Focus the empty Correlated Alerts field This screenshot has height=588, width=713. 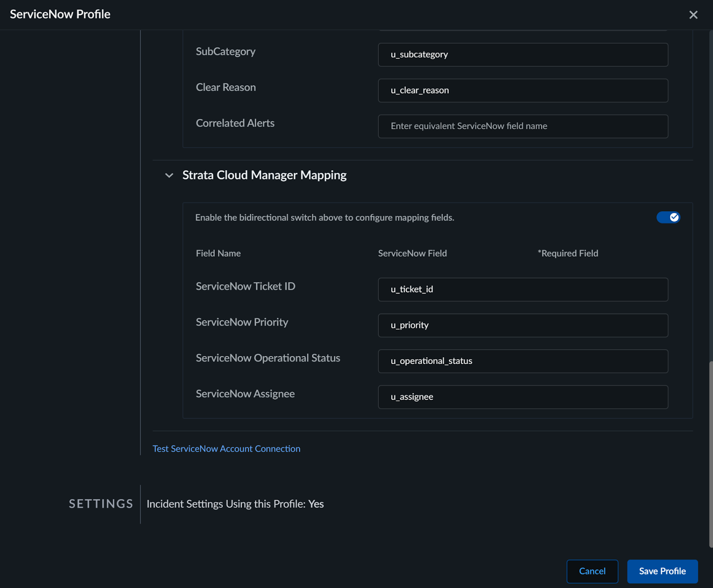point(522,127)
